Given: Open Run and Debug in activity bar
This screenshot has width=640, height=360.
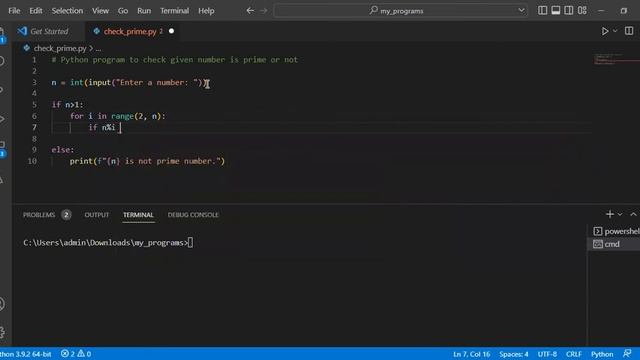Looking at the screenshot, I should pyautogui.click(x=2, y=119).
